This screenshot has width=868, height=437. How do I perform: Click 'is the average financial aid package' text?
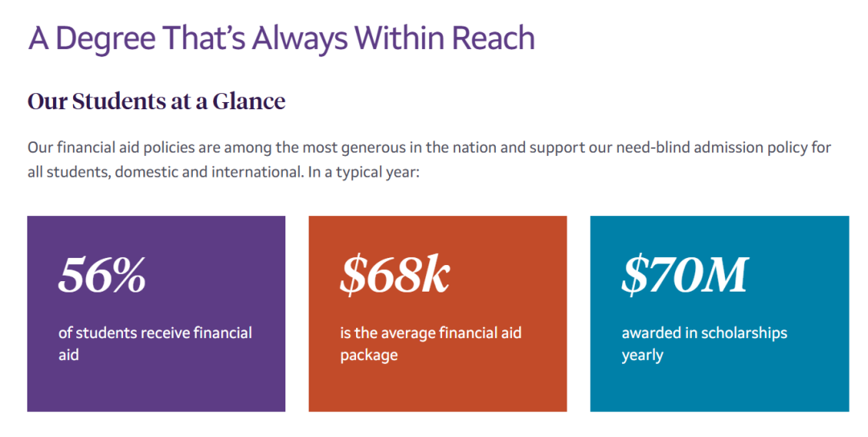point(431,344)
